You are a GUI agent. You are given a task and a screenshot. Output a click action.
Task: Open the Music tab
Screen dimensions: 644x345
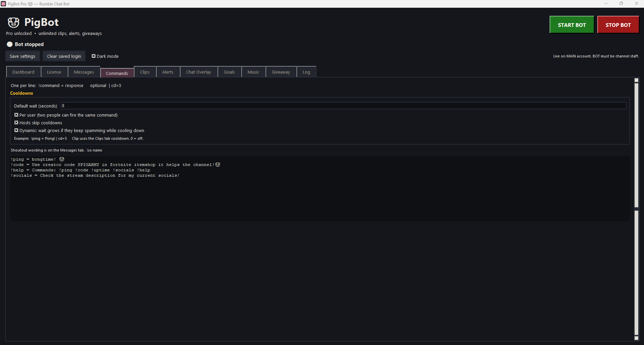[253, 72]
